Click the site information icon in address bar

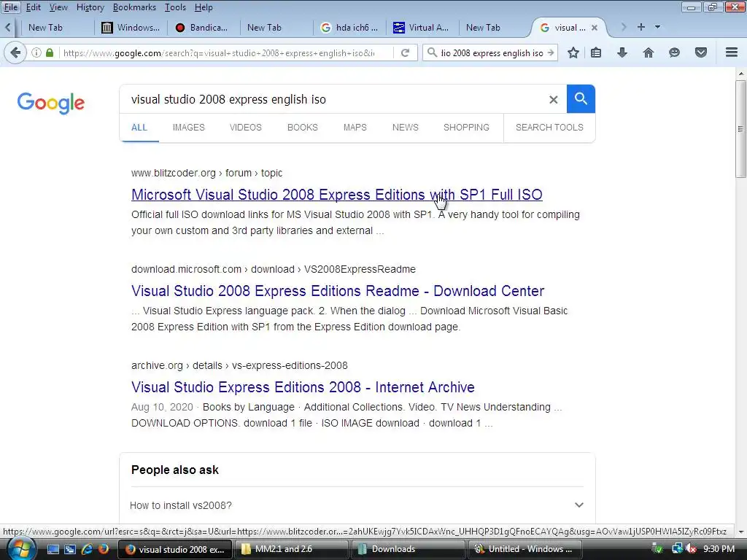[x=36, y=52]
